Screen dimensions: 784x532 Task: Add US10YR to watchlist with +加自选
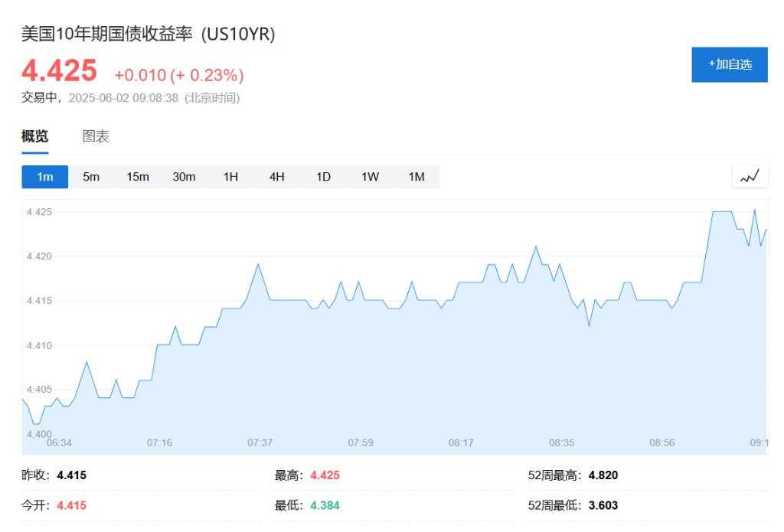coord(730,64)
